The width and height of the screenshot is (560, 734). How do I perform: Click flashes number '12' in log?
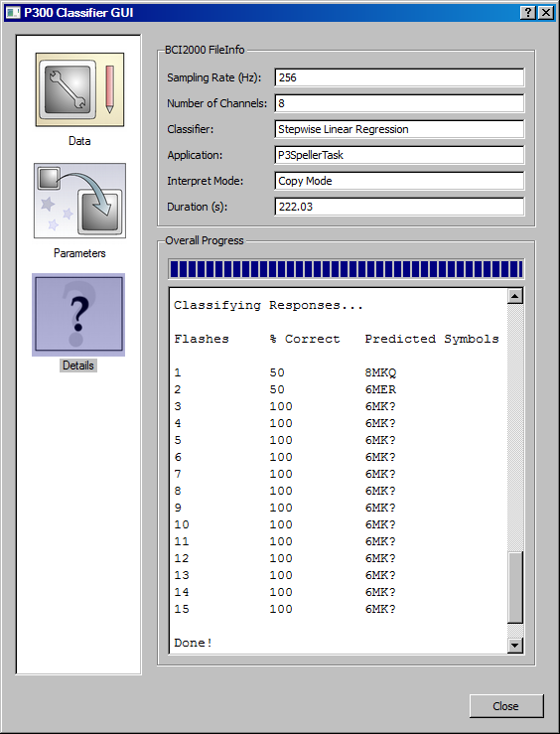[x=182, y=558]
